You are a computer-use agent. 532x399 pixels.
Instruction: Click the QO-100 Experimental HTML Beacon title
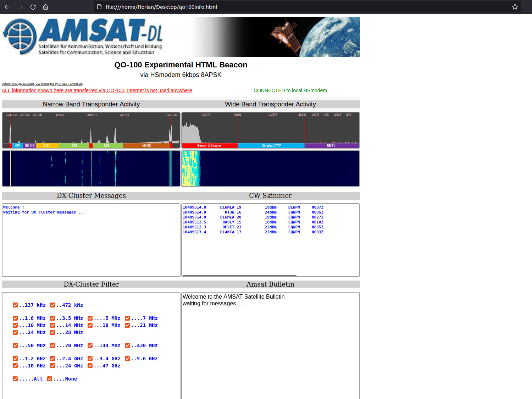[x=181, y=65]
